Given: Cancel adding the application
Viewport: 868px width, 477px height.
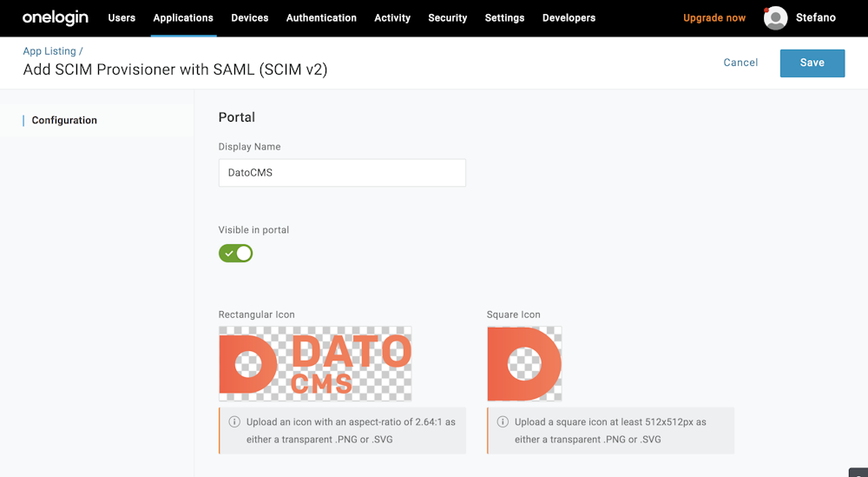Looking at the screenshot, I should 740,63.
